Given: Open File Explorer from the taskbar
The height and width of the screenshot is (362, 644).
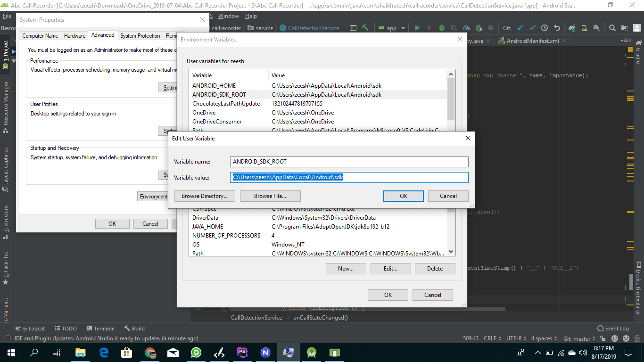Looking at the screenshot, I should [81, 352].
